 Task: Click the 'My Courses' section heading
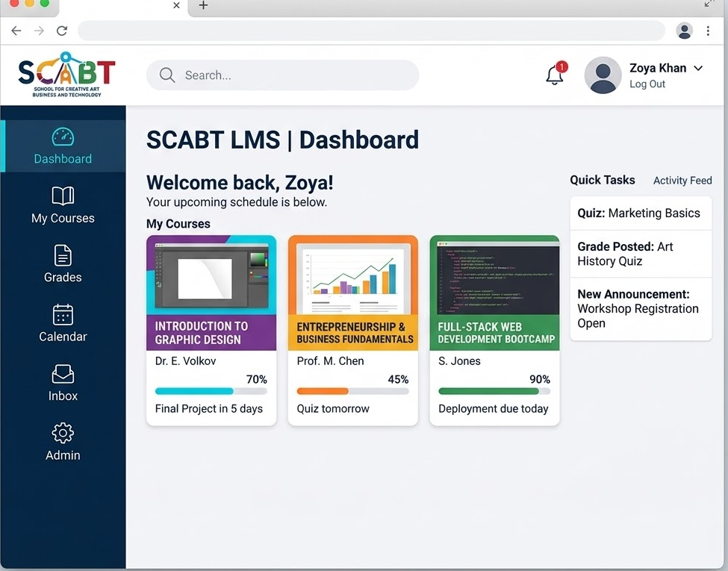point(178,224)
